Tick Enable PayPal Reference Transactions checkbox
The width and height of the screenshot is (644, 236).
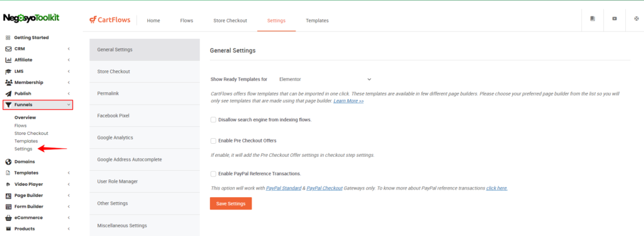pos(213,174)
